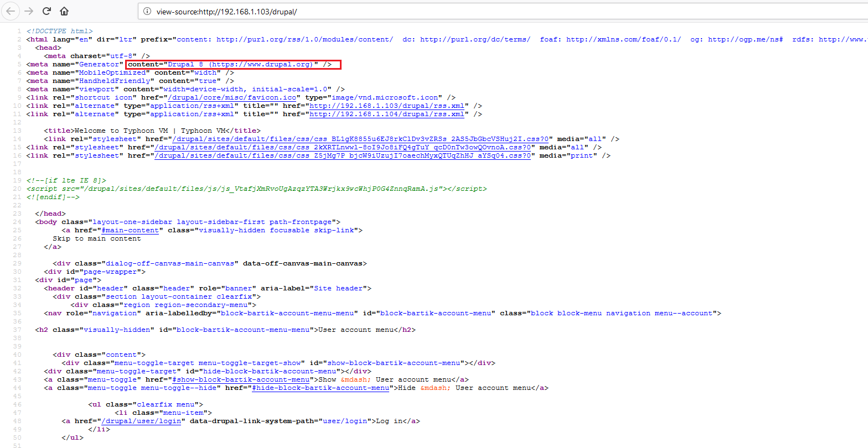This screenshot has height=448, width=868.
Task: Click the view-source URL address bar
Action: click(x=387, y=11)
